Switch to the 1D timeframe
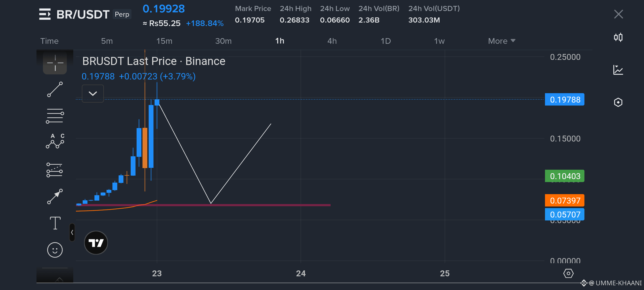 [x=386, y=41]
